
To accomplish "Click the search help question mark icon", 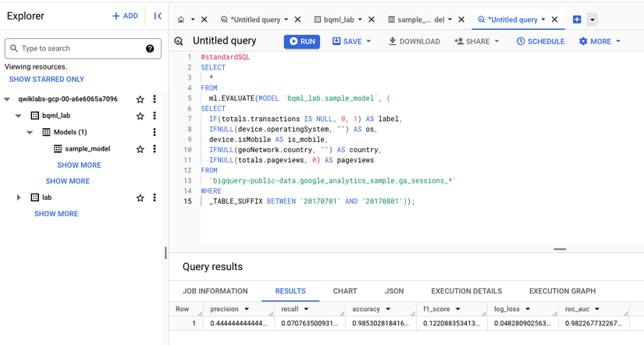I will (150, 48).
